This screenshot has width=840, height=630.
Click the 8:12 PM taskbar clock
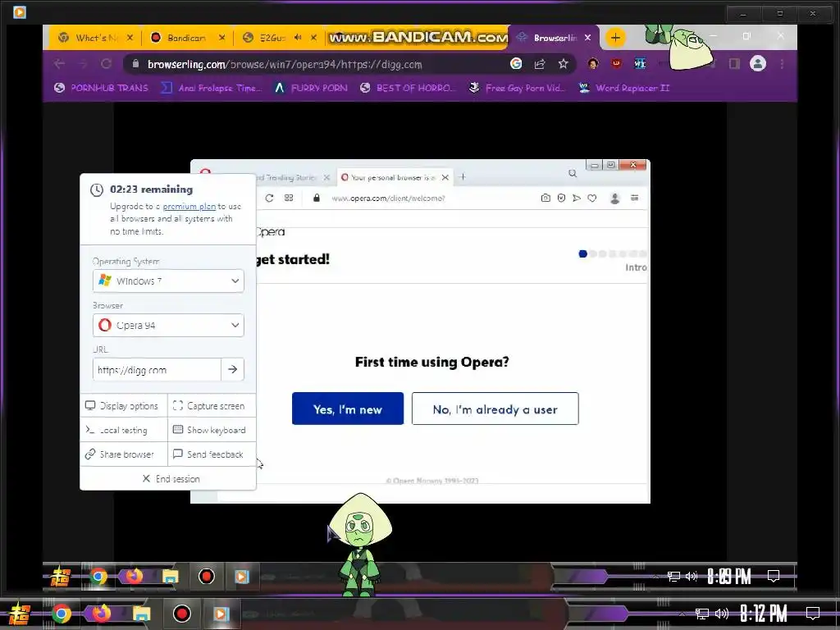click(764, 614)
